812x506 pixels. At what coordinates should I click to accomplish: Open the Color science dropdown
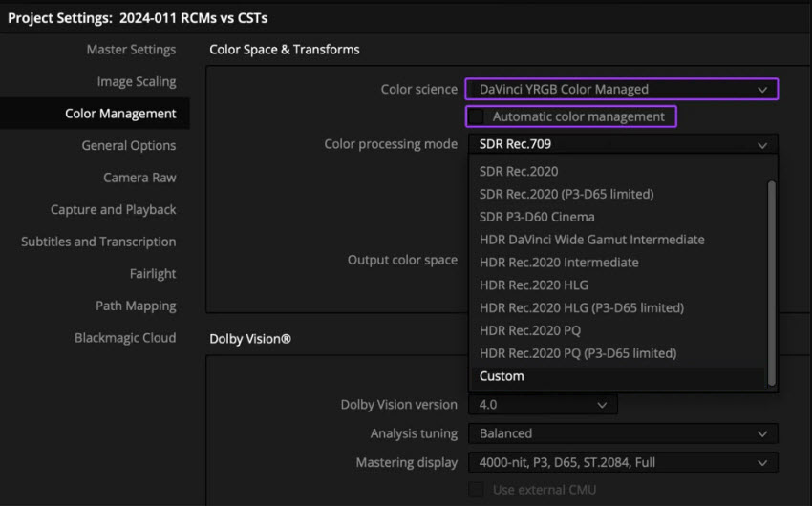622,89
